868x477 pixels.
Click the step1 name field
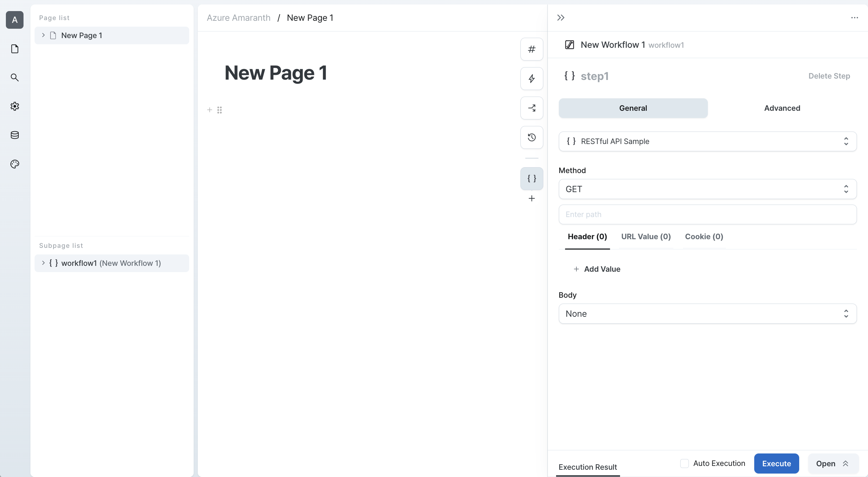click(594, 76)
